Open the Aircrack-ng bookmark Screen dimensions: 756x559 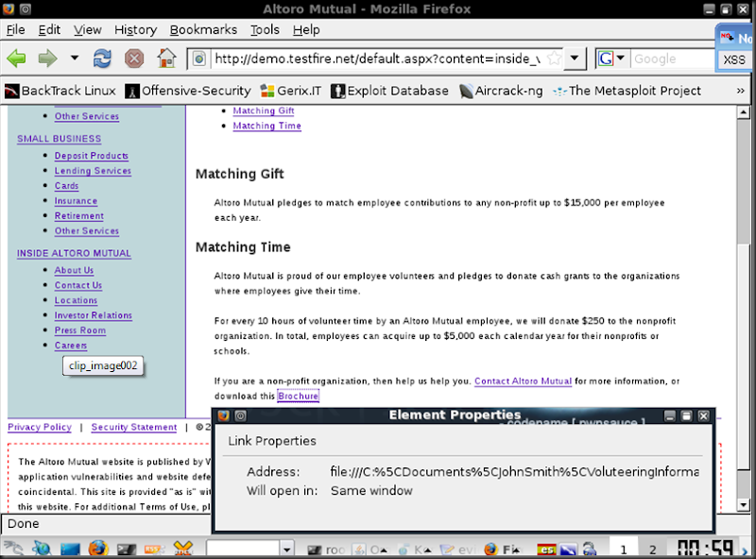501,91
